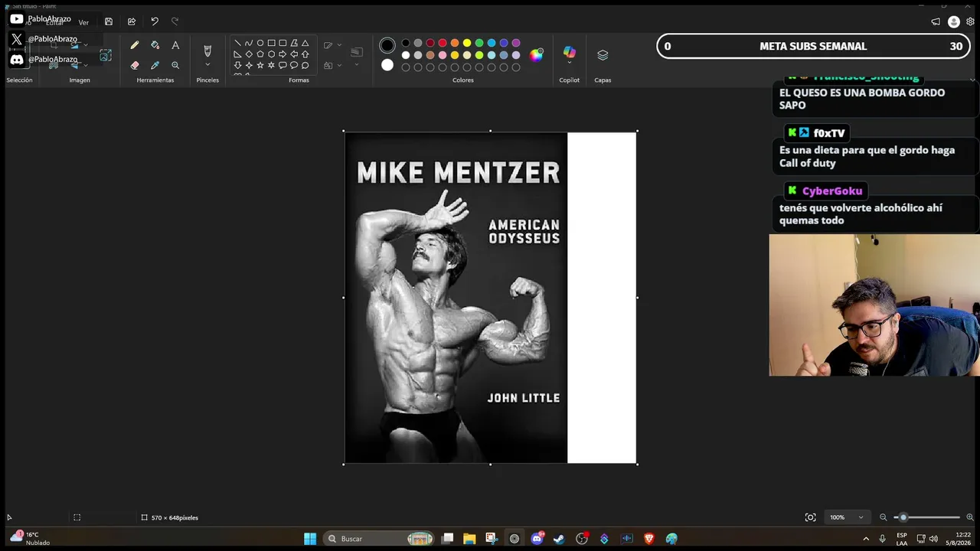The height and width of the screenshot is (551, 980).
Task: Pick the red color swatch
Action: pyautogui.click(x=443, y=43)
